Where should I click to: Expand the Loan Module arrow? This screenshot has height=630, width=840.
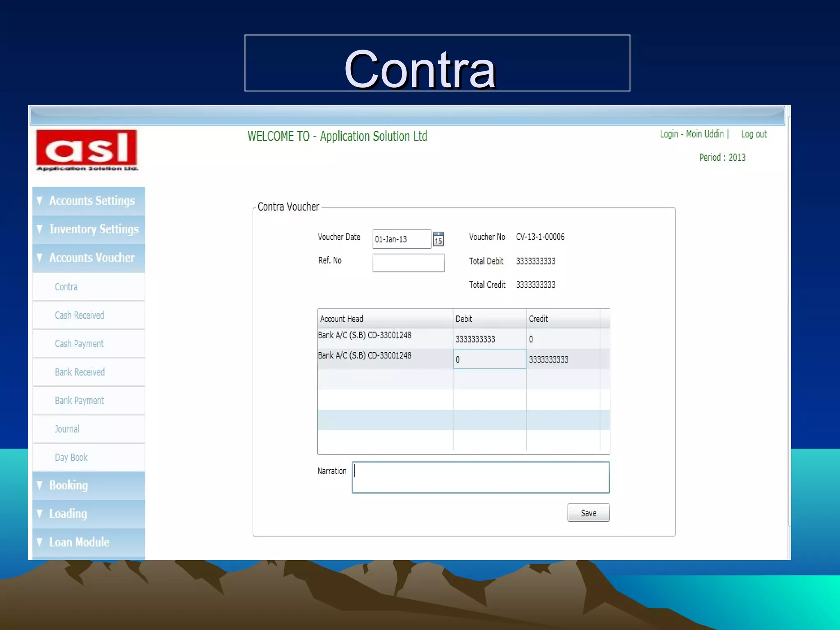coord(40,542)
